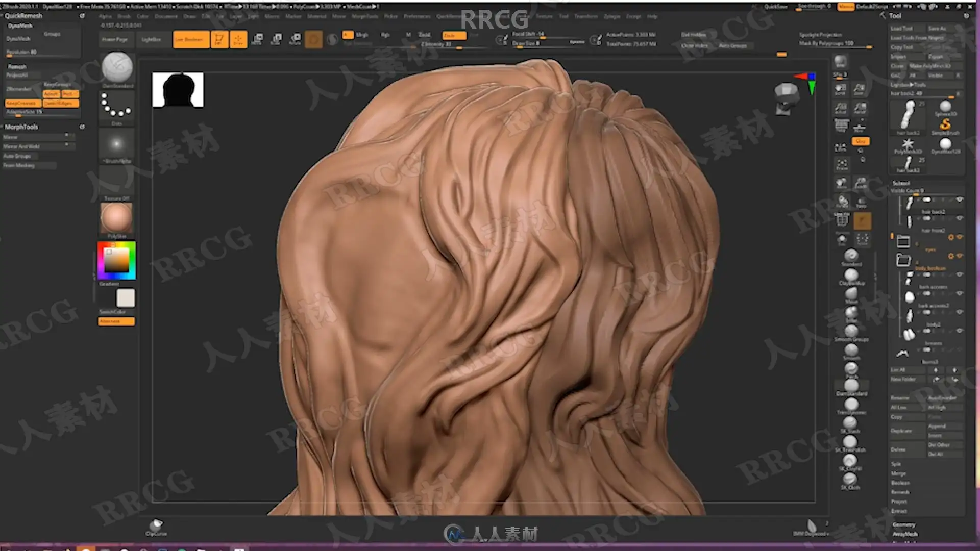This screenshot has width=980, height=551.
Task: Click the Rotate transform icon
Action: click(x=295, y=39)
